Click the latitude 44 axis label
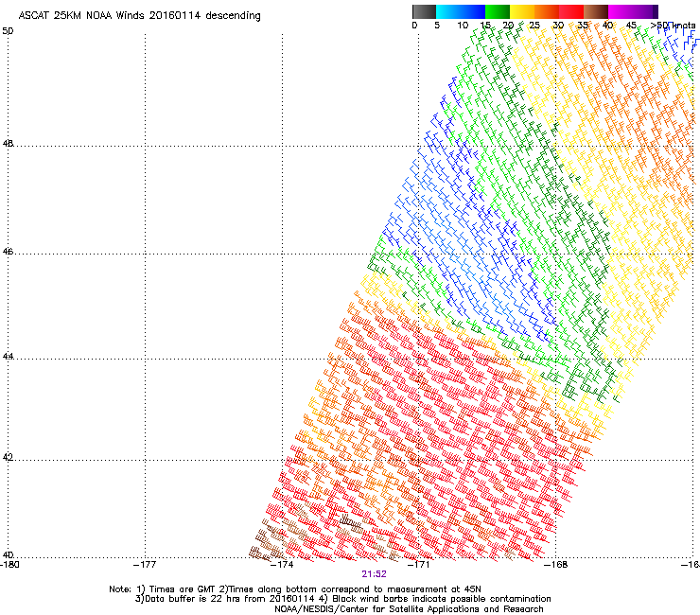The width and height of the screenshot is (700, 615). (x=8, y=357)
